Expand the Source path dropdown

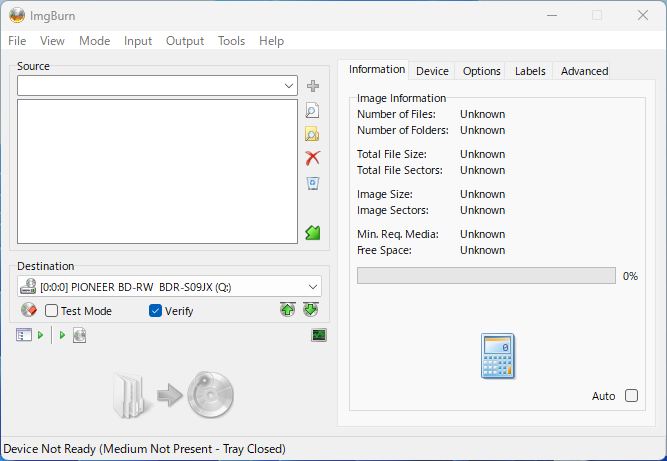[x=289, y=86]
